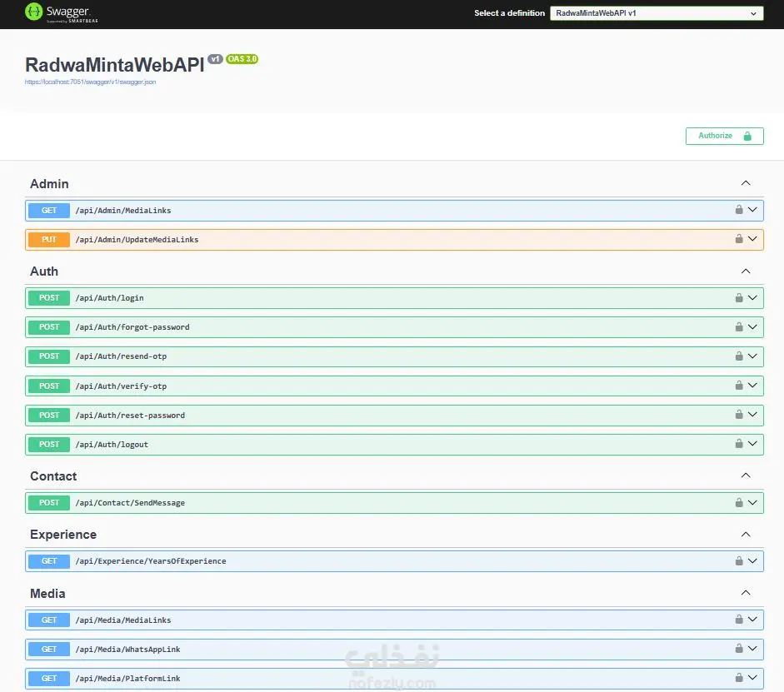Open the Select a definition dropdown
This screenshot has height=692, width=784.
(657, 13)
